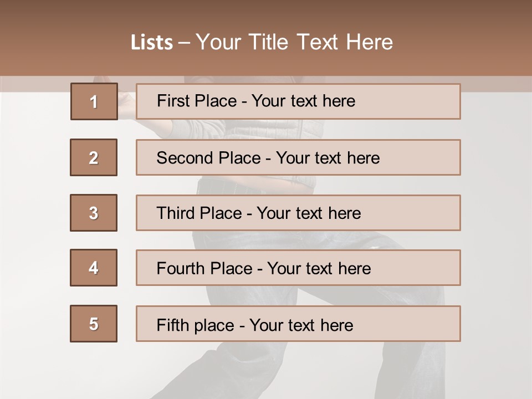
Task: Click the word 'Fourth' in list item four
Action: point(181,268)
